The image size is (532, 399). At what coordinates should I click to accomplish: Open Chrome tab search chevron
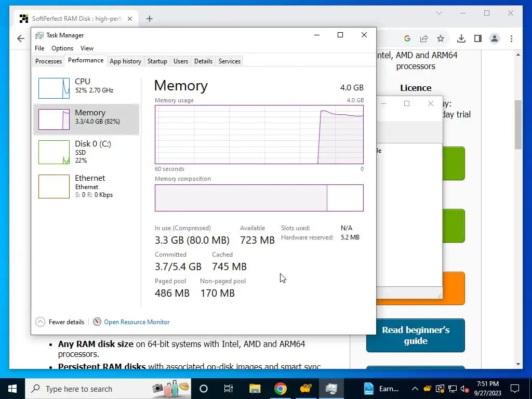click(x=438, y=13)
